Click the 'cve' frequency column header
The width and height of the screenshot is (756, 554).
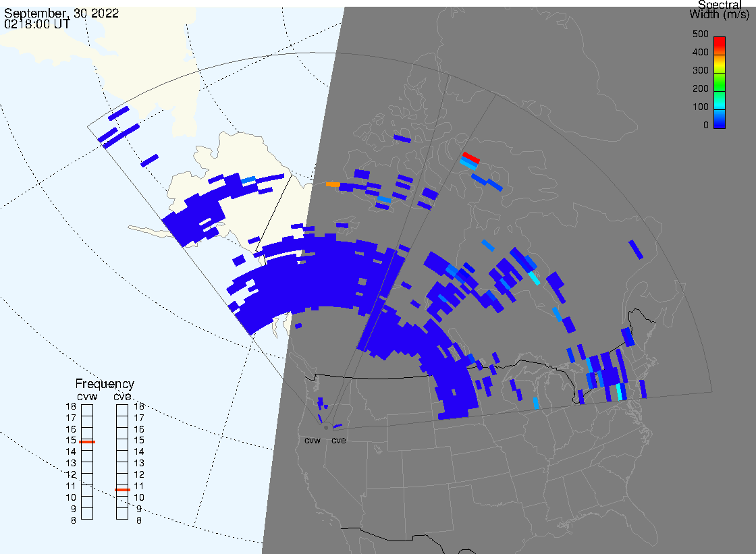click(x=122, y=397)
